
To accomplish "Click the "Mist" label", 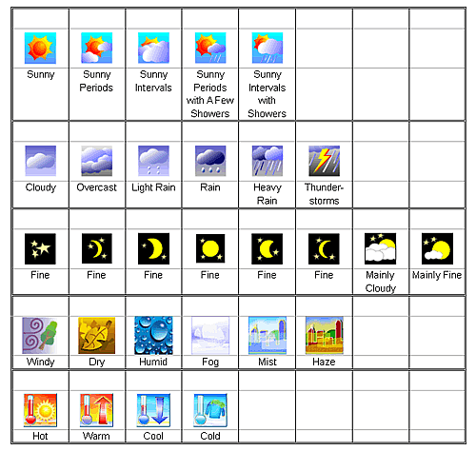I will click(x=268, y=362).
